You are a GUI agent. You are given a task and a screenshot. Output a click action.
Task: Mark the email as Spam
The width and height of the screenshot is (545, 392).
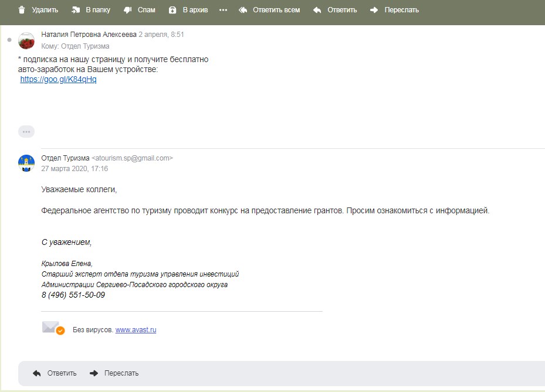(x=127, y=10)
